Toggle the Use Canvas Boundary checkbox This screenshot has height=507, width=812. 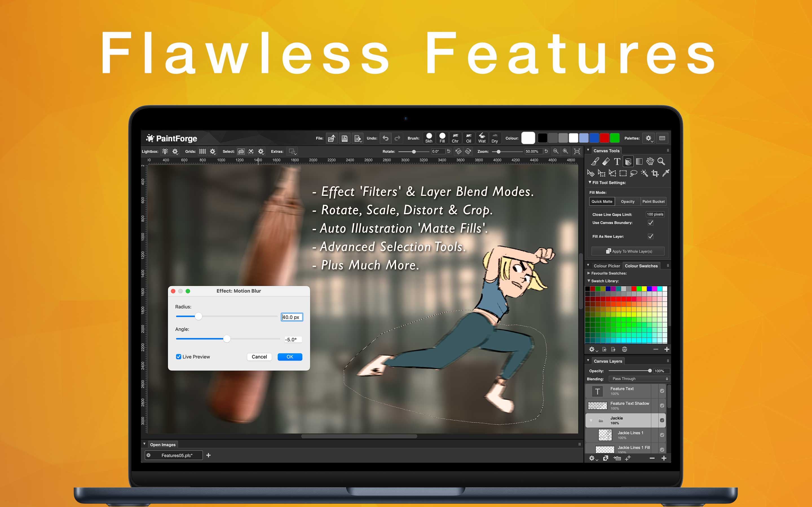point(651,223)
